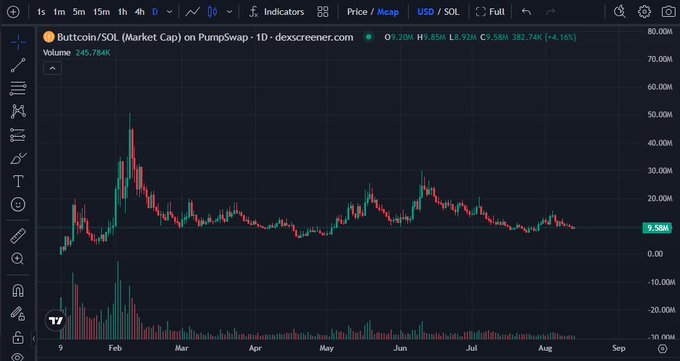The image size is (680, 361).
Task: Click the Feb date label
Action: pos(115,348)
